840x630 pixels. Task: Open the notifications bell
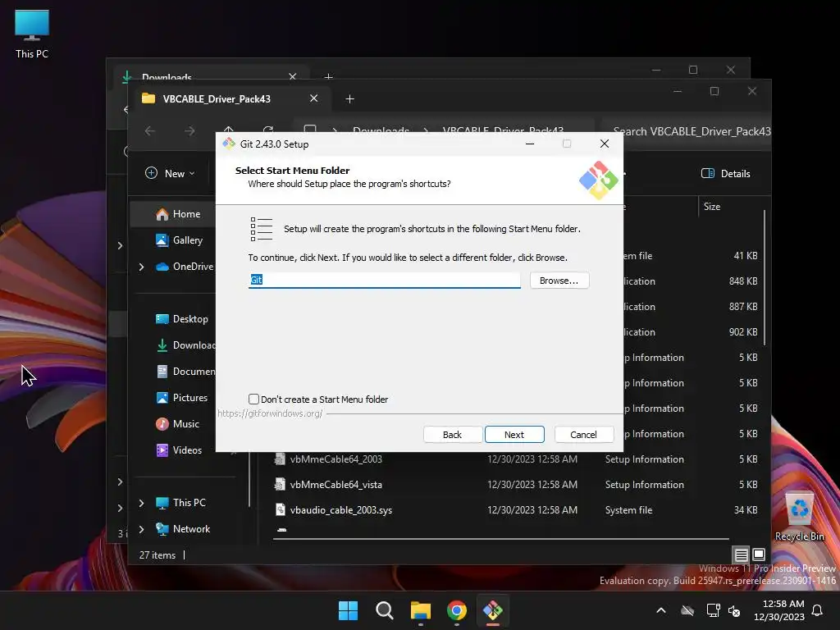[x=817, y=610]
